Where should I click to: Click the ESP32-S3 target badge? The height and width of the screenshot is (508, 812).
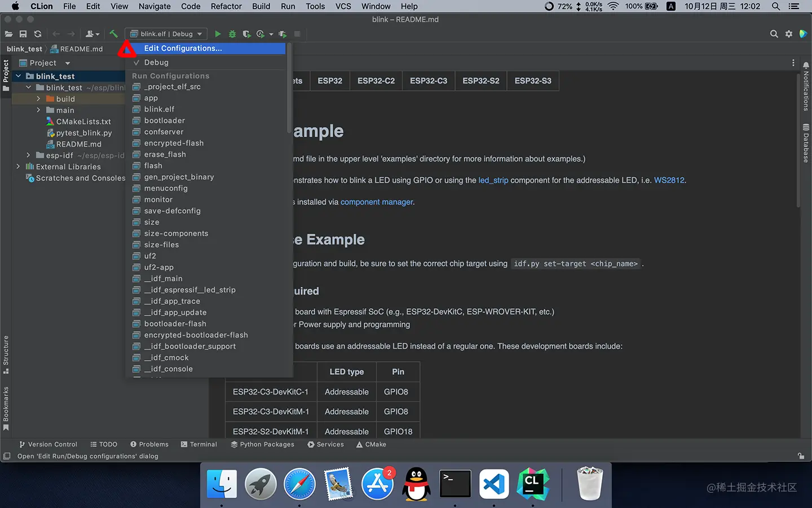point(533,81)
